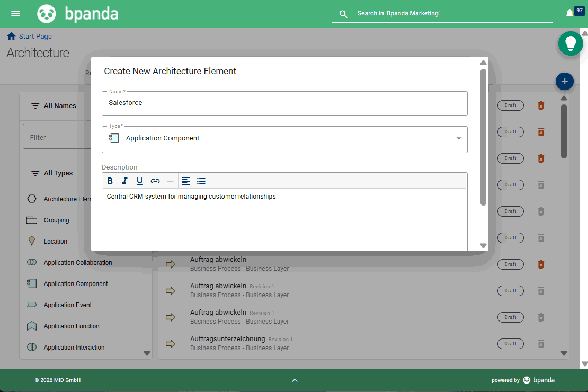Viewport: 588px width, 392px height.
Task: Click the Name field containing Salesforce
Action: point(284,103)
